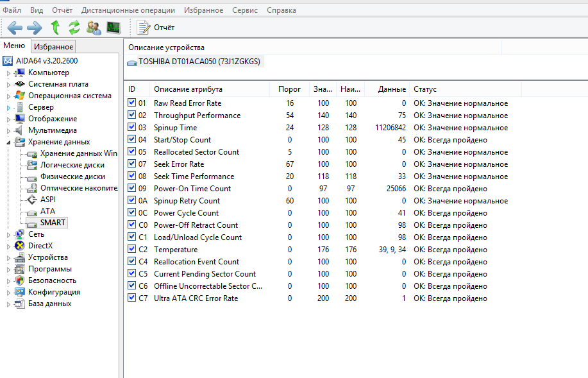Click the AIDA64 root tree icon
The width and height of the screenshot is (588, 378).
tap(8, 61)
